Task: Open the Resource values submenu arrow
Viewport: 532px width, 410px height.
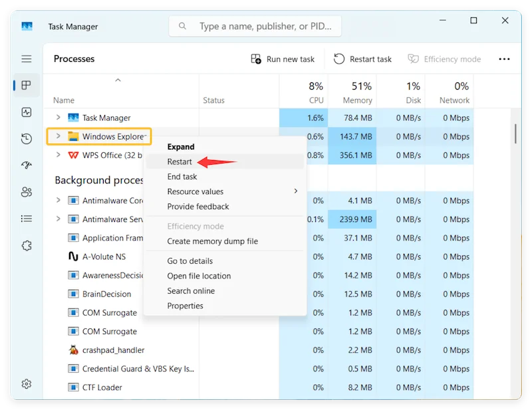Action: (x=296, y=191)
